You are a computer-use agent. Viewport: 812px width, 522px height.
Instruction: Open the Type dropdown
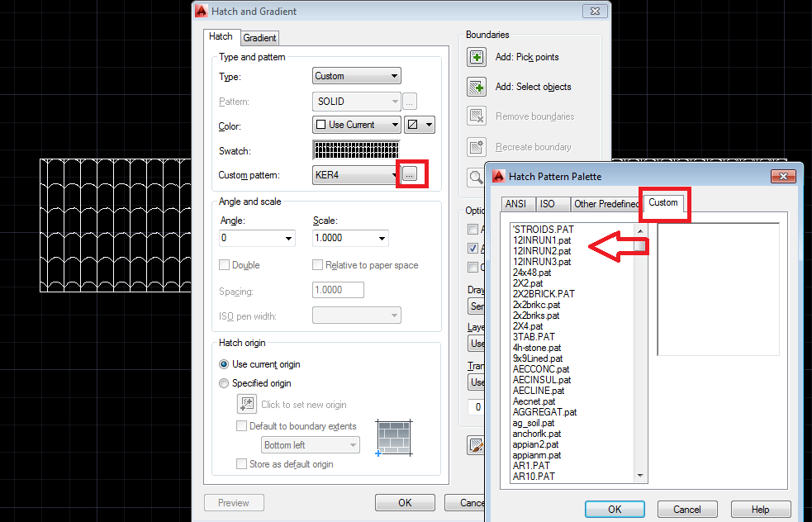(356, 76)
